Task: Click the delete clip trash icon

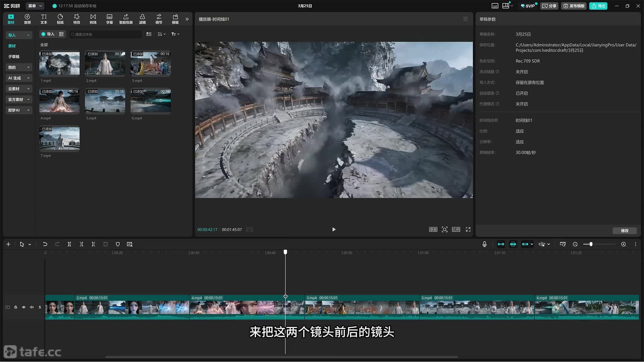Action: [105, 244]
